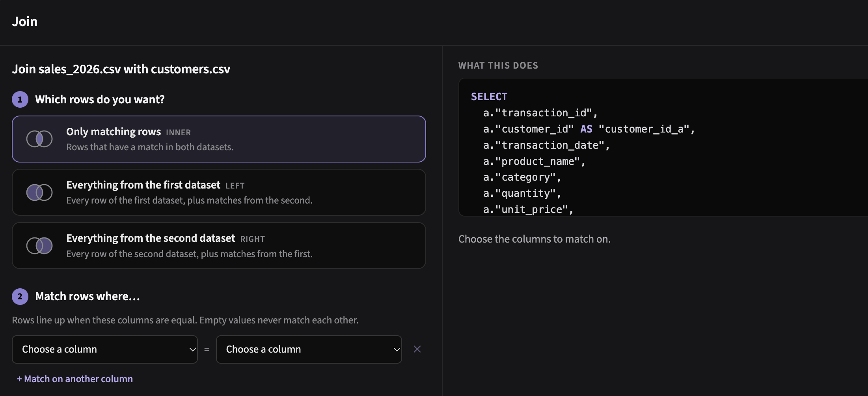Click the a."product_name" line
This screenshot has width=868, height=396.
coord(535,162)
